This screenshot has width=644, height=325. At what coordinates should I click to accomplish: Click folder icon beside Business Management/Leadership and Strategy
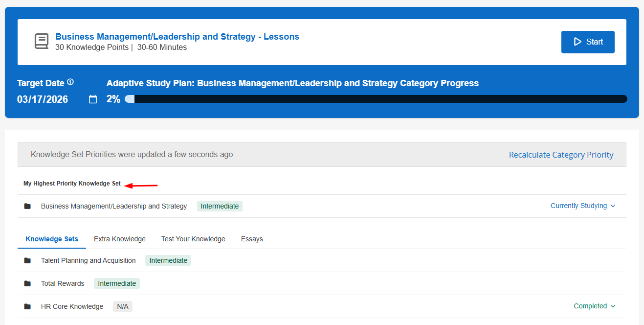27,206
